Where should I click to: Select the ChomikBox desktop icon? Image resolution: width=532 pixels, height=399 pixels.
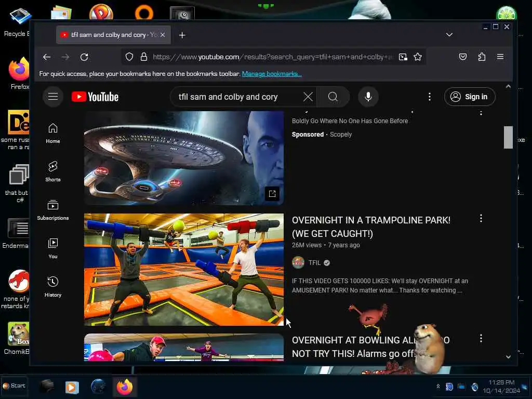(x=17, y=338)
